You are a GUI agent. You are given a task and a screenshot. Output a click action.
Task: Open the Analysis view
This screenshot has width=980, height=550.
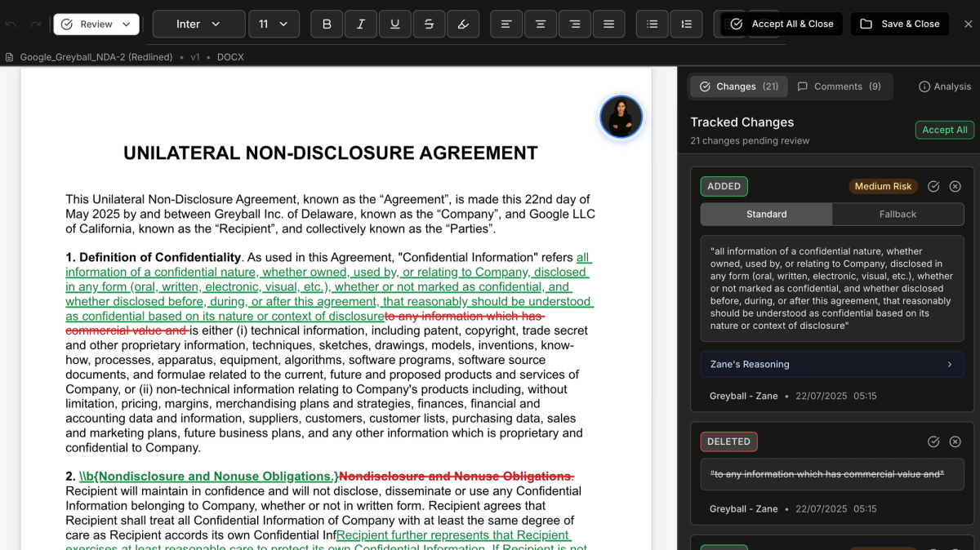click(945, 86)
